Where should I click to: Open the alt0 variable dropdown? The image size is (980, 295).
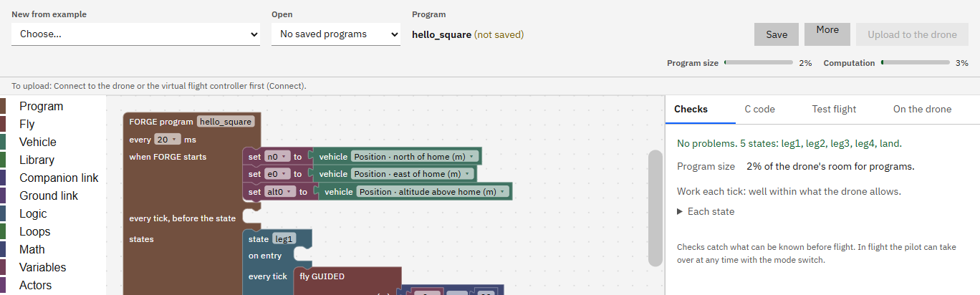pyautogui.click(x=280, y=192)
